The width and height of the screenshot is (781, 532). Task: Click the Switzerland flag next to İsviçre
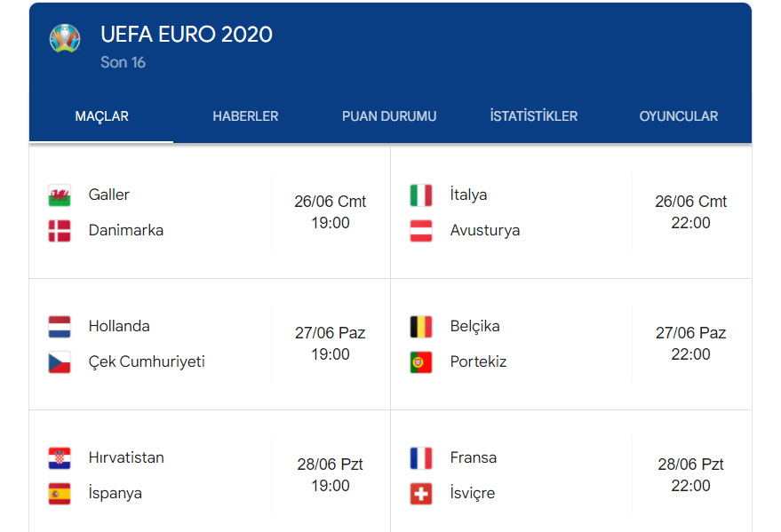point(421,494)
